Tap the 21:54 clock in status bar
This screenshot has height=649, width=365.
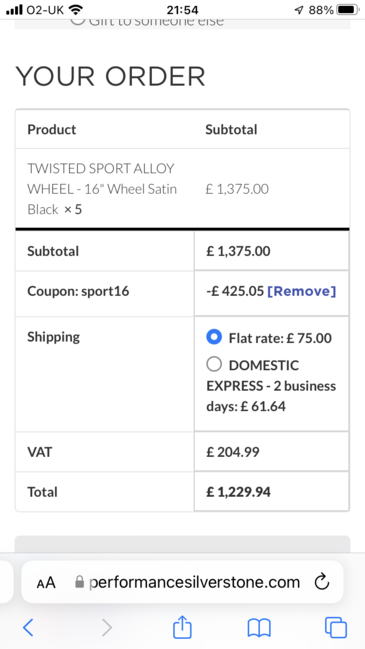[182, 10]
